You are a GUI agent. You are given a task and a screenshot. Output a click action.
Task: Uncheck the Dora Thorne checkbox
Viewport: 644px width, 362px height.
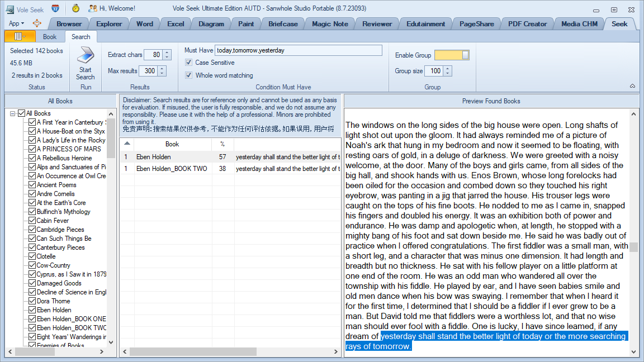click(x=32, y=301)
